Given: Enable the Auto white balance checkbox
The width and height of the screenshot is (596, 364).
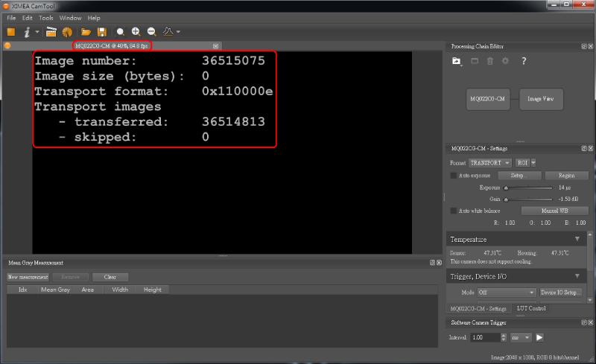Looking at the screenshot, I should [x=454, y=211].
